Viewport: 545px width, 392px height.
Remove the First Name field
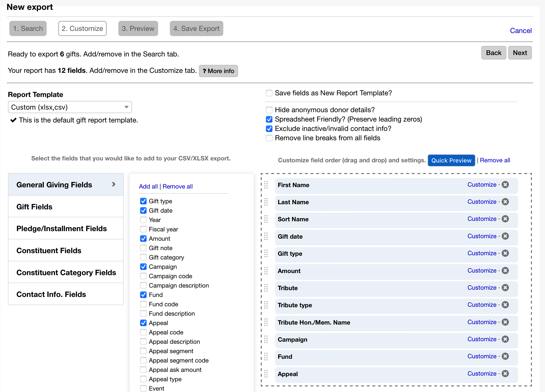pyautogui.click(x=505, y=185)
